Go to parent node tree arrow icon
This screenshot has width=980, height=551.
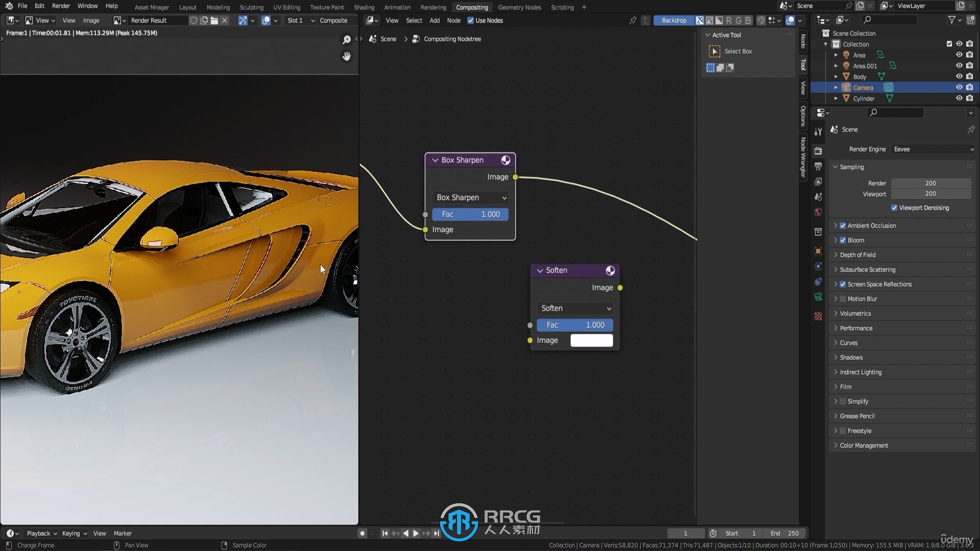[x=646, y=20]
